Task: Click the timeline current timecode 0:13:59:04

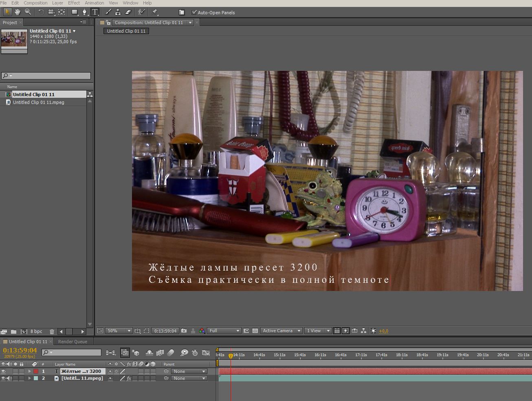Action: click(x=20, y=350)
